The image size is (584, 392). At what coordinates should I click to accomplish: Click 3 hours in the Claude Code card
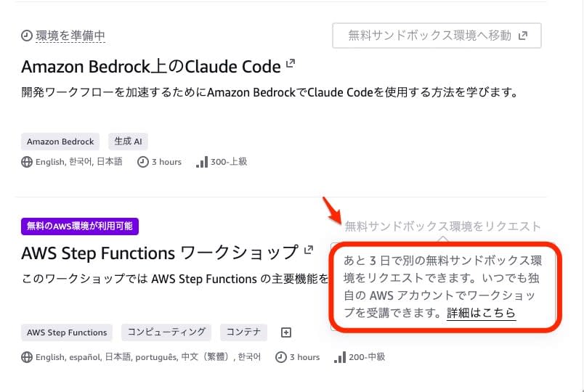(x=166, y=162)
